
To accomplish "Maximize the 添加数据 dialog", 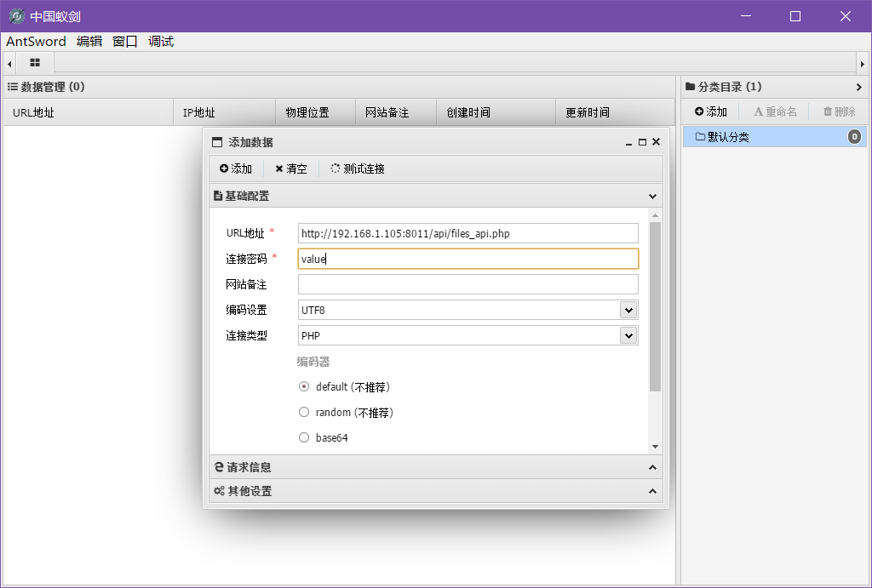I will (642, 142).
